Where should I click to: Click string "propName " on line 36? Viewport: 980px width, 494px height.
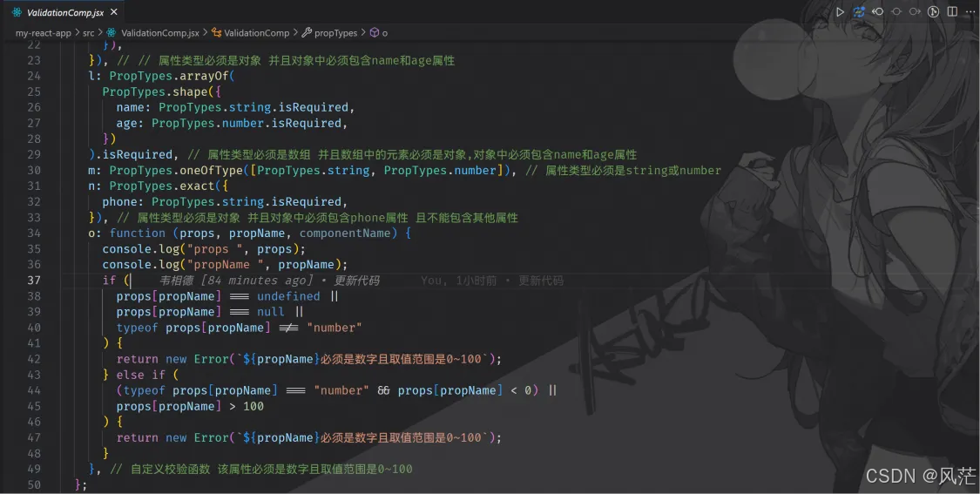(x=228, y=265)
